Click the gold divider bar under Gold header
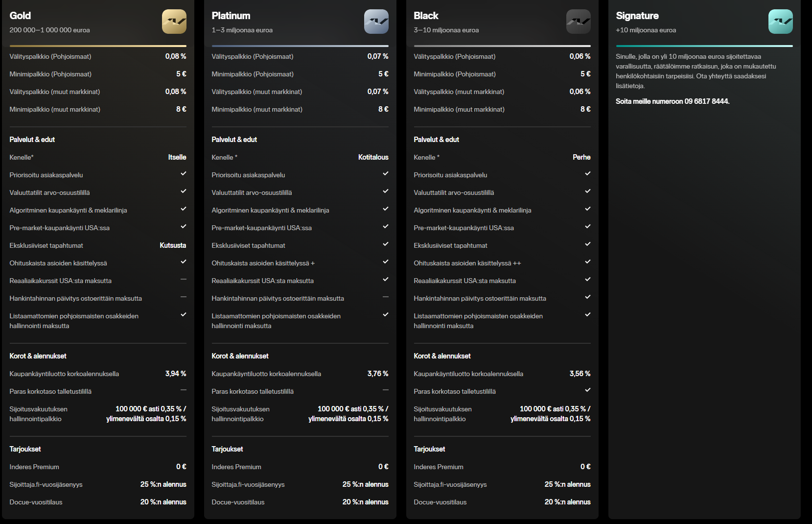Screen dimensions: 812x524 [x=98, y=46]
